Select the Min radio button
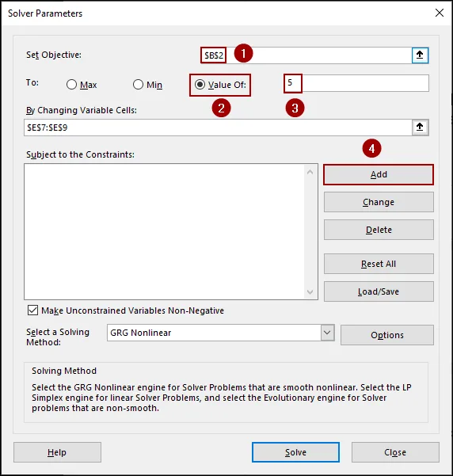The image size is (453, 476). point(138,85)
